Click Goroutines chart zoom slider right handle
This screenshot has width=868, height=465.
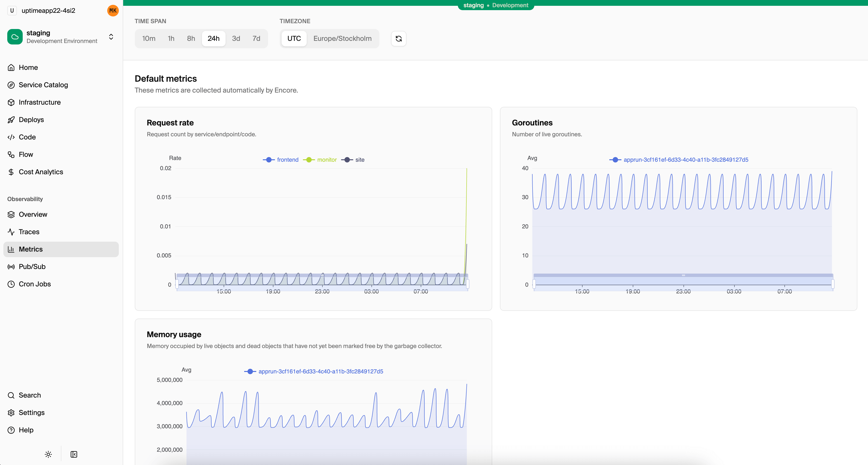click(x=833, y=283)
